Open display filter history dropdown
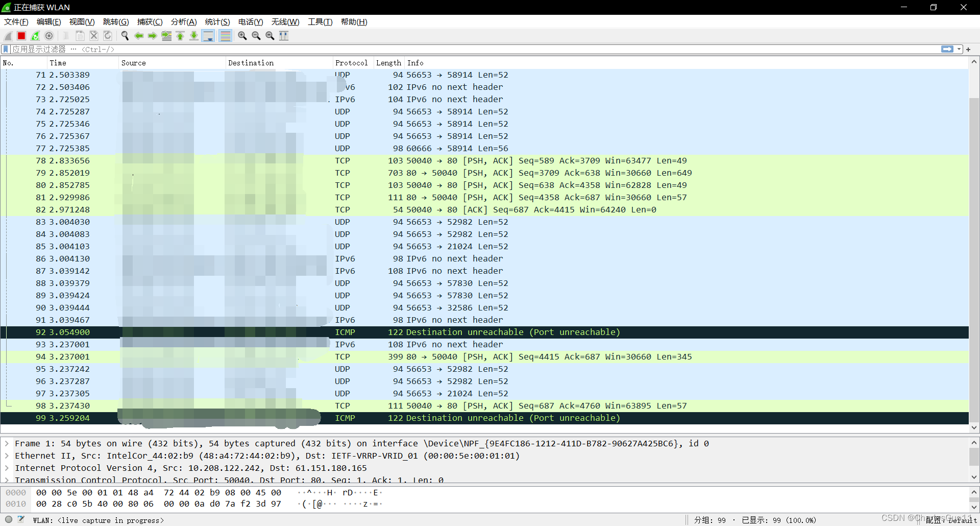This screenshot has width=980, height=526. pyautogui.click(x=959, y=49)
